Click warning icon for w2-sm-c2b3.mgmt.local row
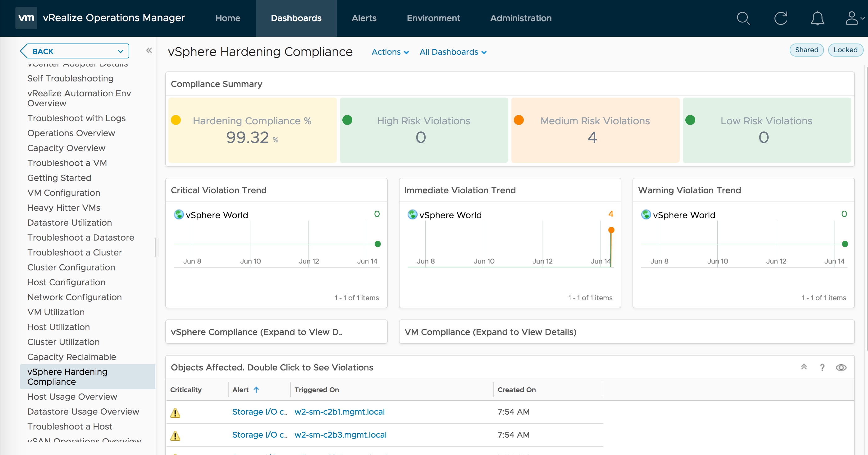The image size is (868, 455). point(175,435)
